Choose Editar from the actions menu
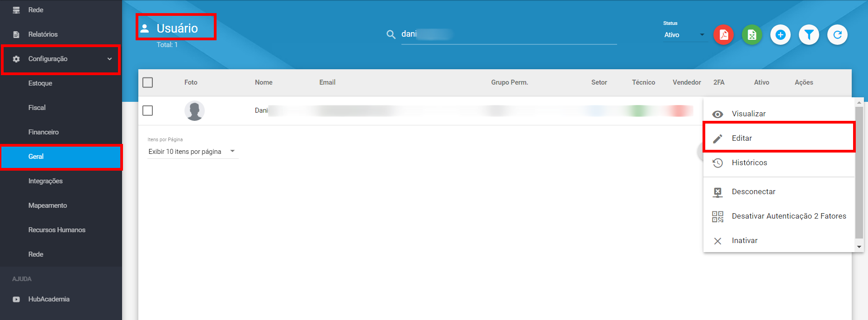This screenshot has height=320, width=868. pyautogui.click(x=779, y=137)
